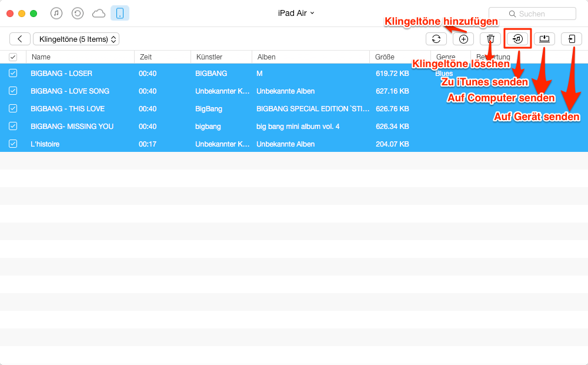Viewport: 588px width, 365px height.
Task: Click album 'BIGBANG SPECIAL EDITION' cell
Action: pos(313,109)
